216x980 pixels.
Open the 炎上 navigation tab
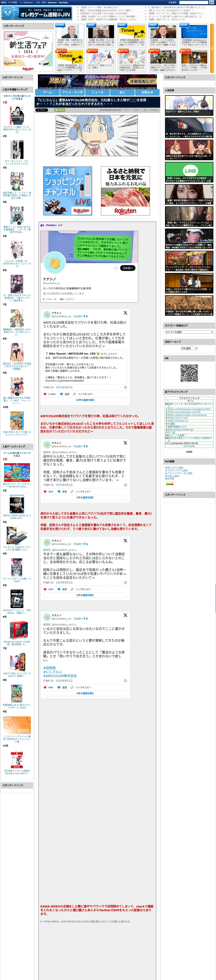122,92
